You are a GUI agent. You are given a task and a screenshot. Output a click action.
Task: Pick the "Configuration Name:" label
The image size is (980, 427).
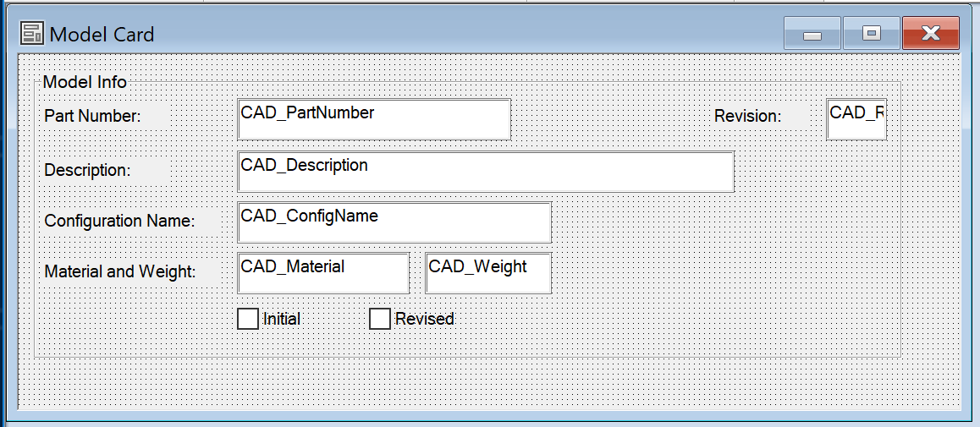point(119,221)
